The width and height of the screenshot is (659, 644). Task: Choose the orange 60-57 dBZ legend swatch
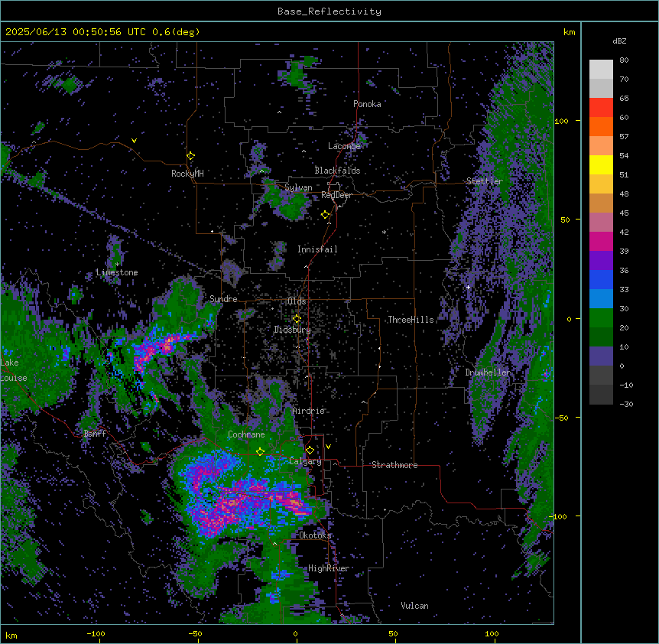click(601, 126)
